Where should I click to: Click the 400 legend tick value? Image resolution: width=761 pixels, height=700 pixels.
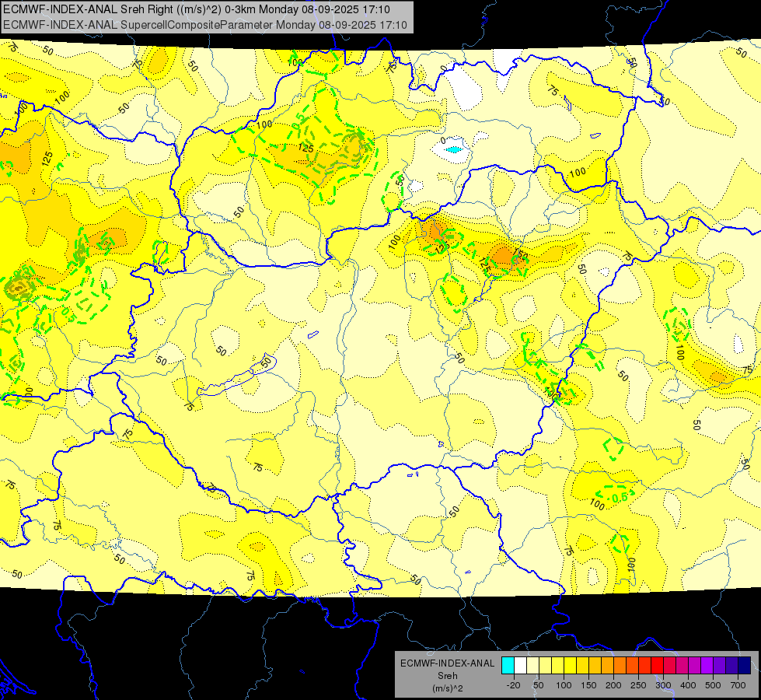tap(688, 685)
